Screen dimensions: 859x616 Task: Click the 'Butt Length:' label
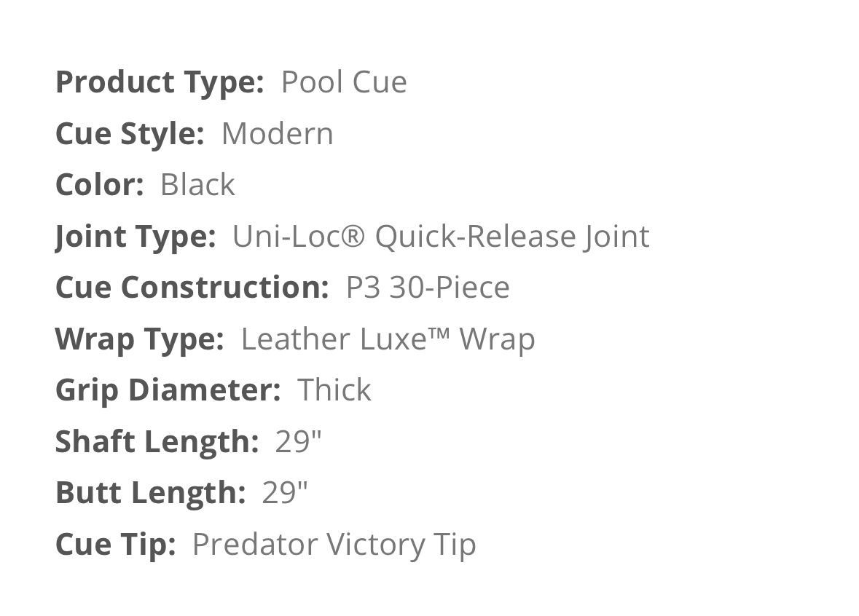coord(150,493)
